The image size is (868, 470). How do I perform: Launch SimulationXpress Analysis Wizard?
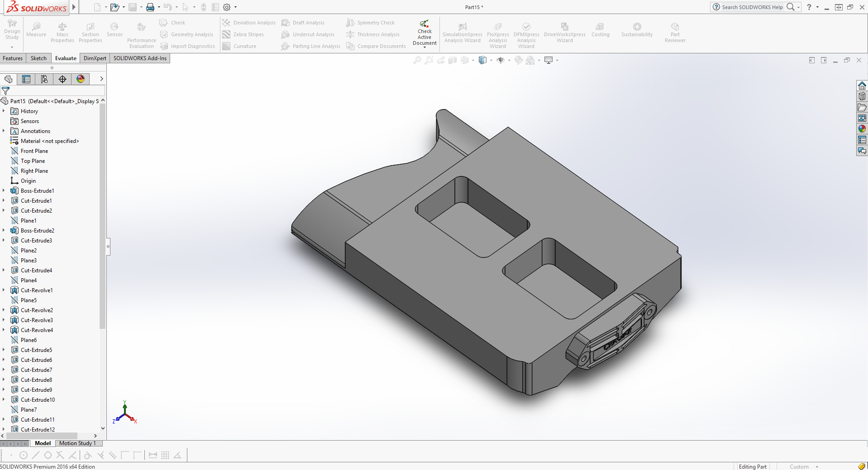coord(462,33)
